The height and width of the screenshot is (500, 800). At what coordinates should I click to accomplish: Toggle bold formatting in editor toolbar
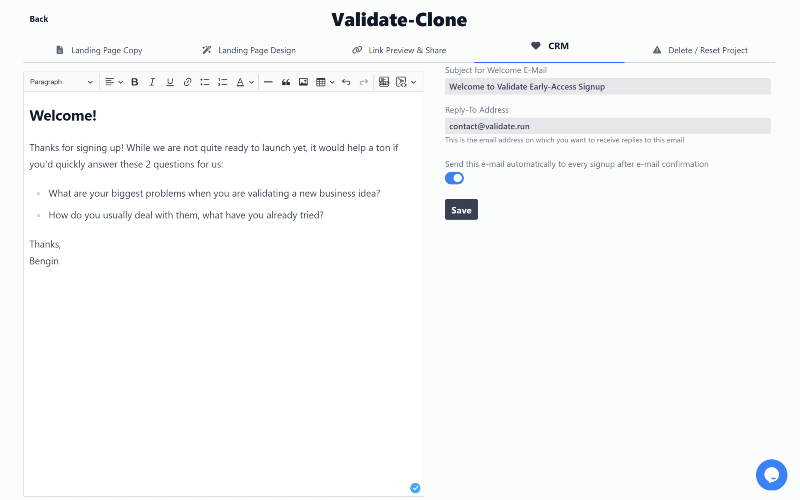[x=135, y=82]
